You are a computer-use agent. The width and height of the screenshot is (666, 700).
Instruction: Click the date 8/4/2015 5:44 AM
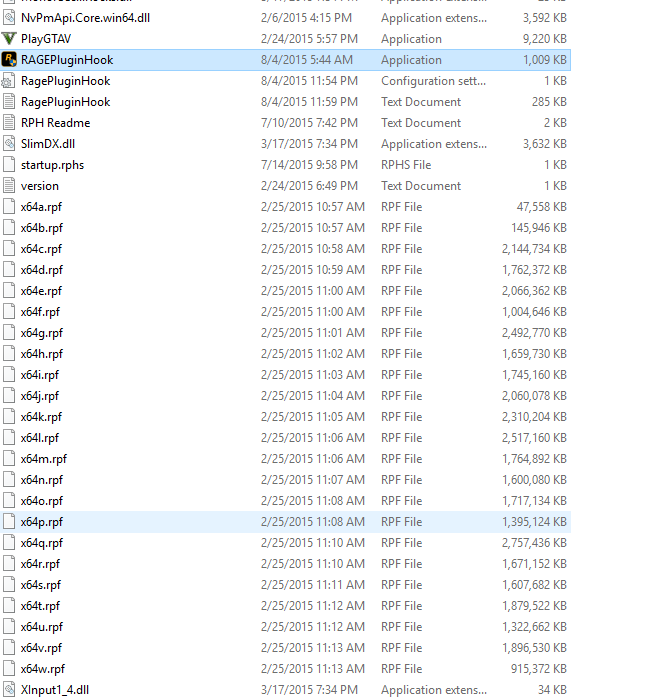click(307, 60)
